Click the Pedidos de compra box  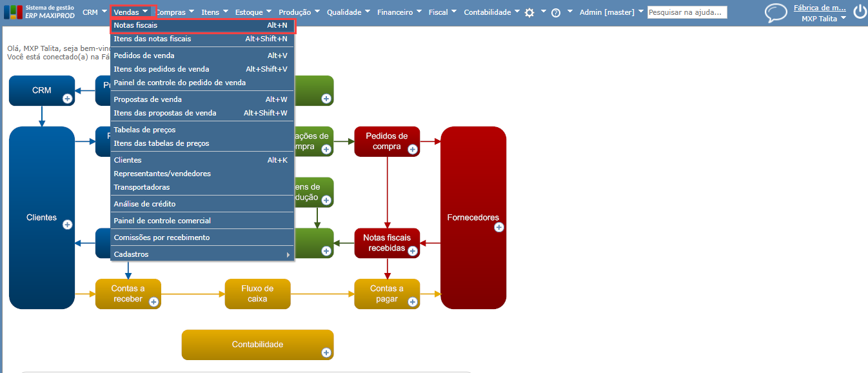coord(387,141)
